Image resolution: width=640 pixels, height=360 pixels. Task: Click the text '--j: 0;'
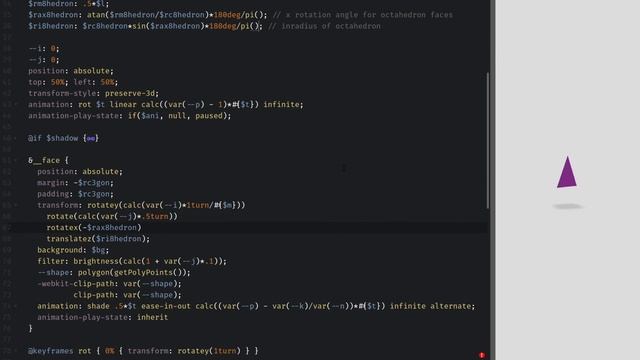tap(44, 60)
